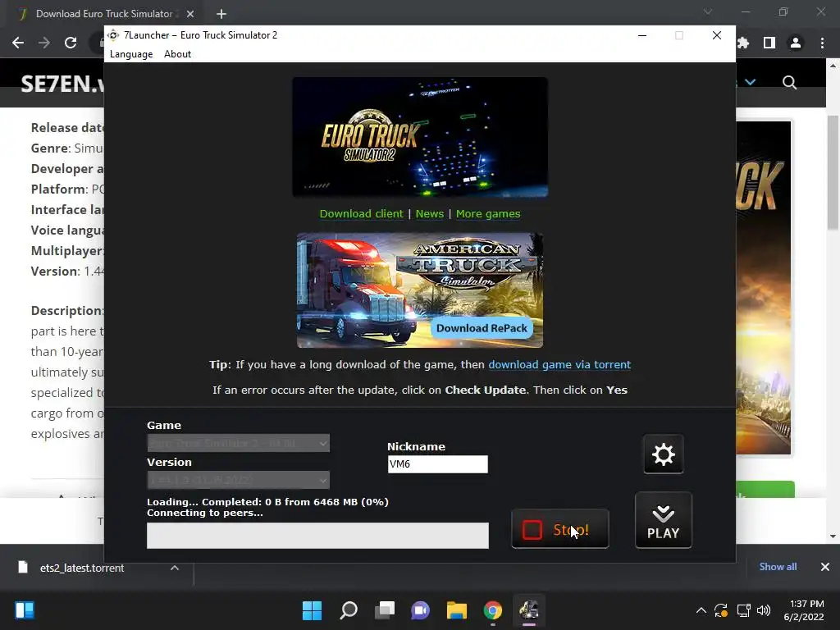This screenshot has height=630, width=840.
Task: Click the site search magnifier icon
Action: (789, 83)
